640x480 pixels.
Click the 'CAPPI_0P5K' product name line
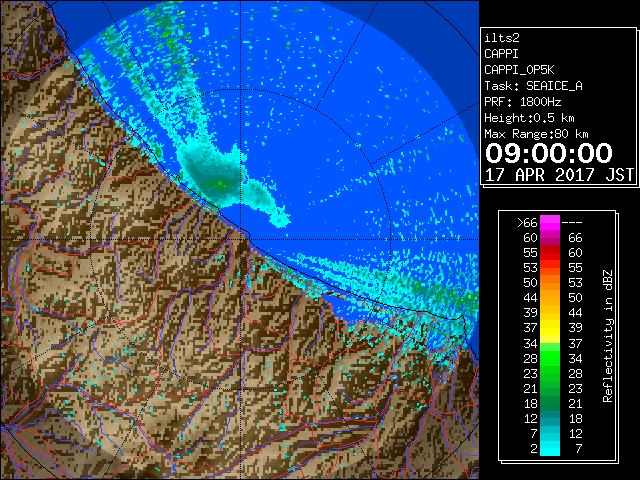(519, 70)
